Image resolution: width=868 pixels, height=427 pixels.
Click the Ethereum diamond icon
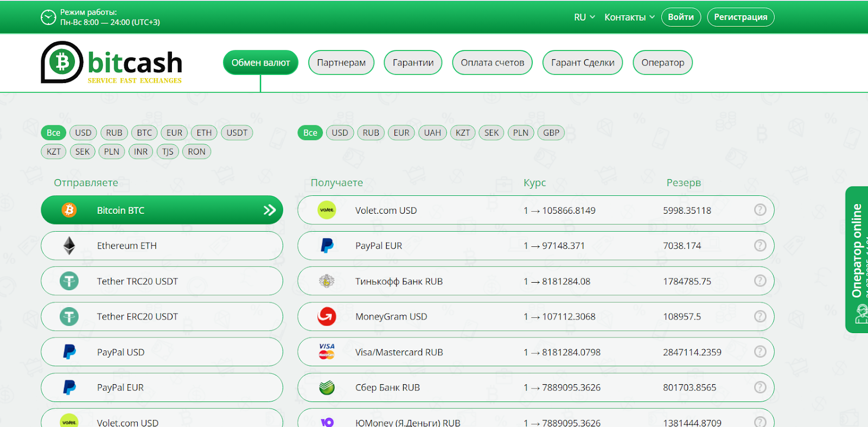[69, 246]
